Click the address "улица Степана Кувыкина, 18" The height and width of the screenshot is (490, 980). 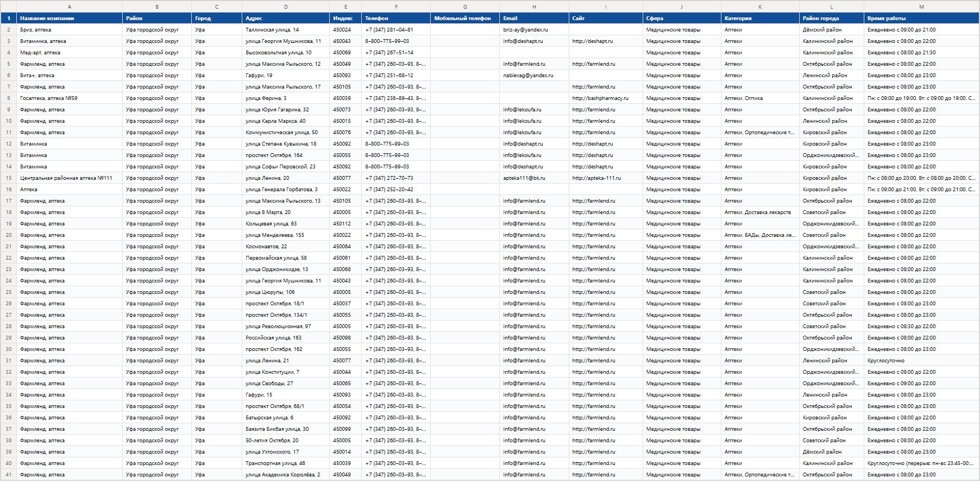286,144
